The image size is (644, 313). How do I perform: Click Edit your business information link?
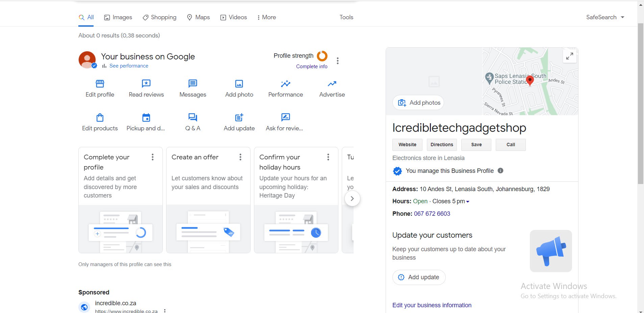tap(432, 305)
